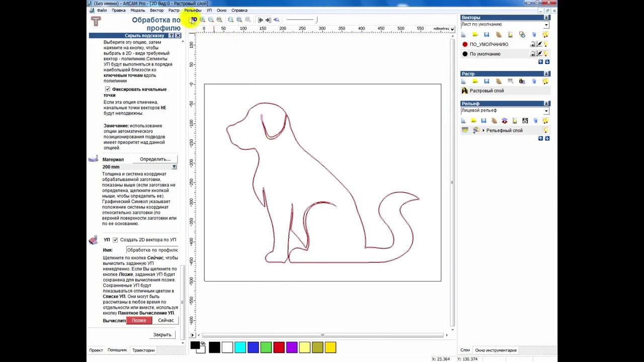Click Save icon in Рельеф panel
The width and height of the screenshot is (644, 362).
coord(484,121)
